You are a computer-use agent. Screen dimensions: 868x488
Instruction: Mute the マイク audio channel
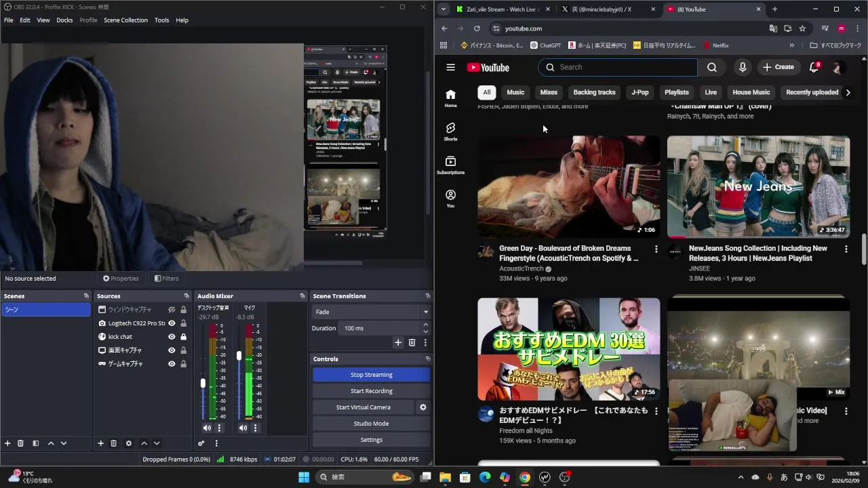pyautogui.click(x=243, y=428)
